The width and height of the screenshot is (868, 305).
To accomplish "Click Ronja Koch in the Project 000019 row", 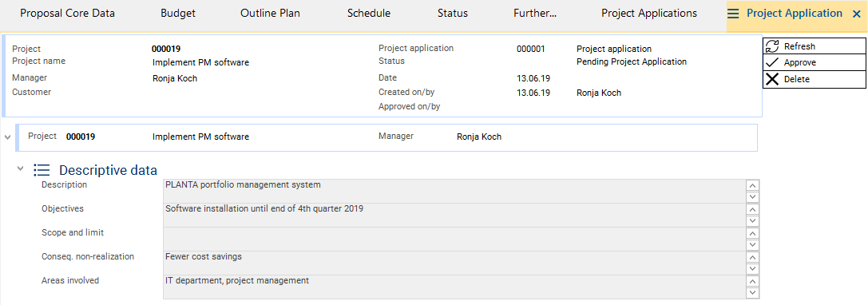I will tap(479, 137).
